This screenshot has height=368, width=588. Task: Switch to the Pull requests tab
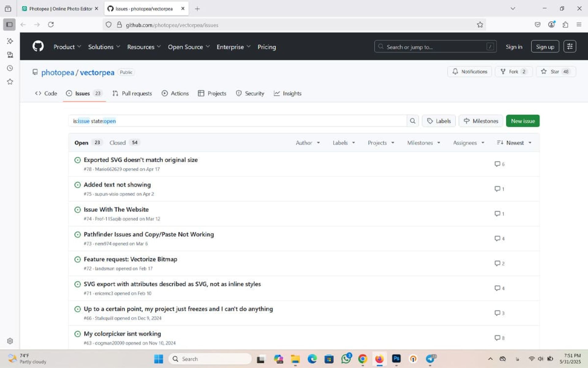(132, 93)
